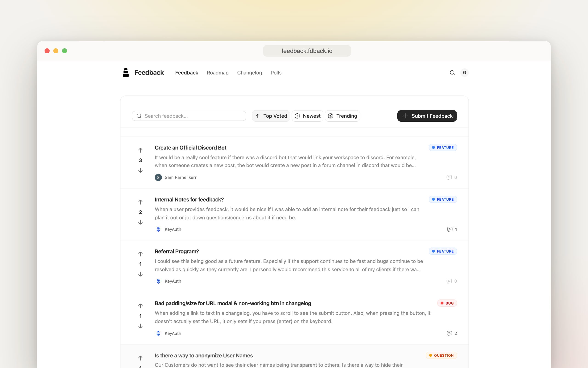588x368 pixels.
Task: Downvote the Create an Official Discord Bot post
Action: click(x=140, y=170)
